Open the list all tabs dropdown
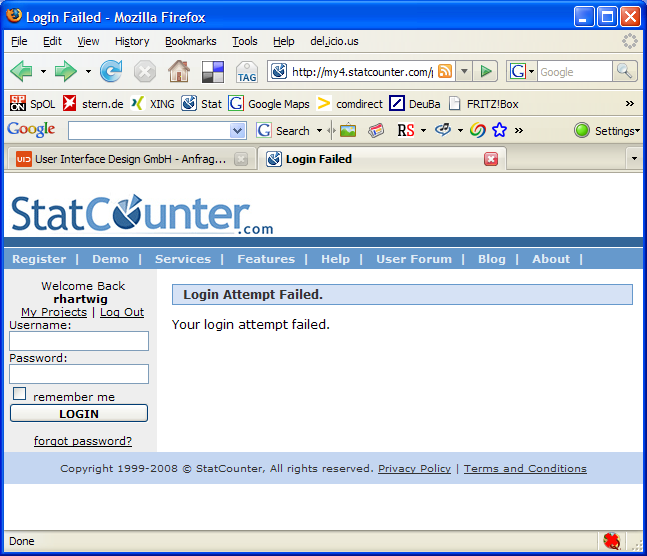 tap(634, 159)
